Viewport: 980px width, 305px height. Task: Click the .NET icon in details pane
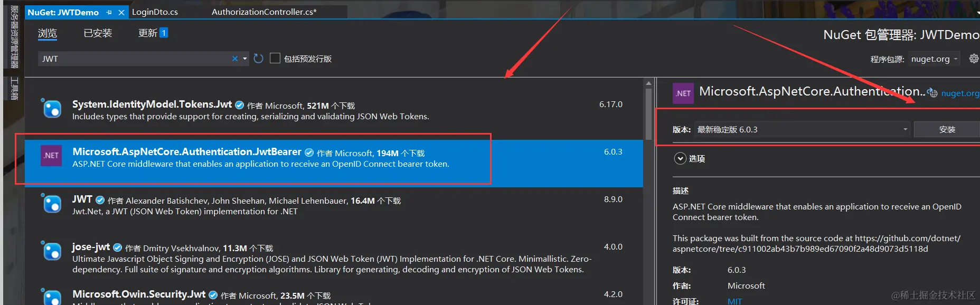click(x=683, y=93)
